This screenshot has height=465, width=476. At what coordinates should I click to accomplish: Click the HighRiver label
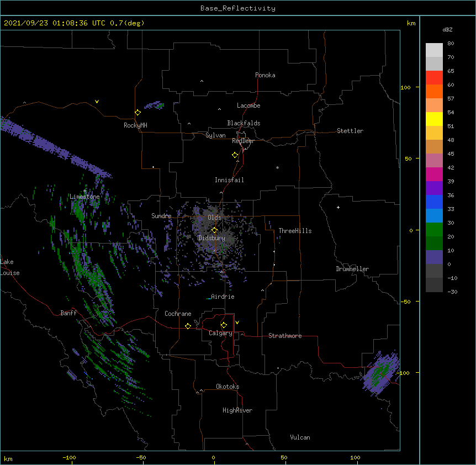[237, 410]
